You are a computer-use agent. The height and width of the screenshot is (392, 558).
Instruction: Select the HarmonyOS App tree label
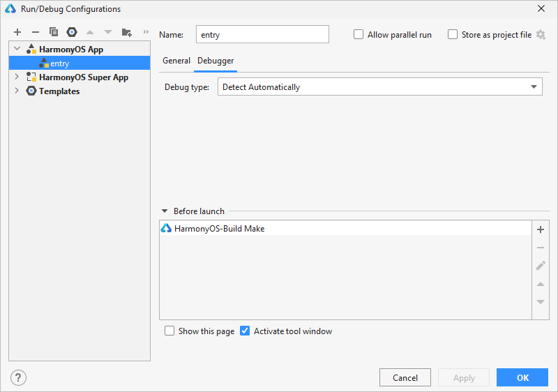coord(71,50)
